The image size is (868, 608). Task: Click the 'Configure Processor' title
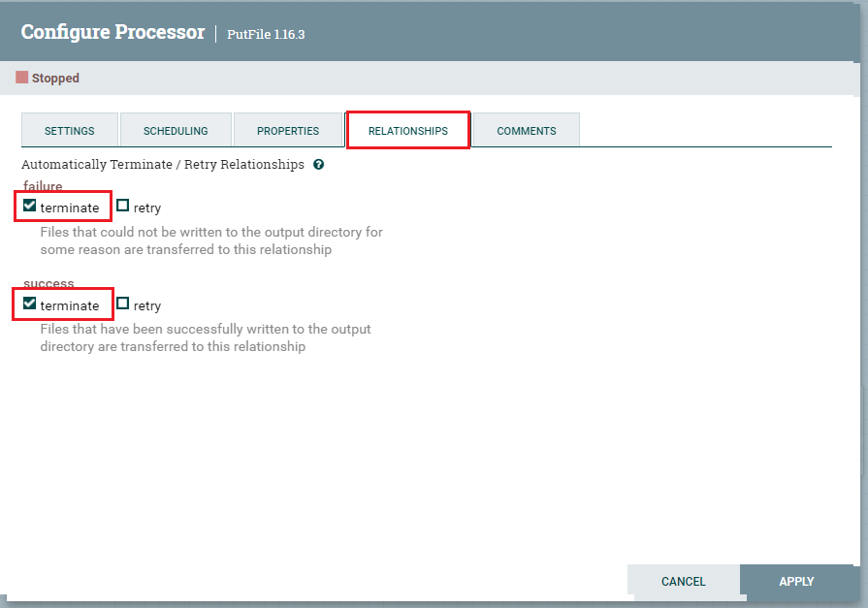(113, 32)
